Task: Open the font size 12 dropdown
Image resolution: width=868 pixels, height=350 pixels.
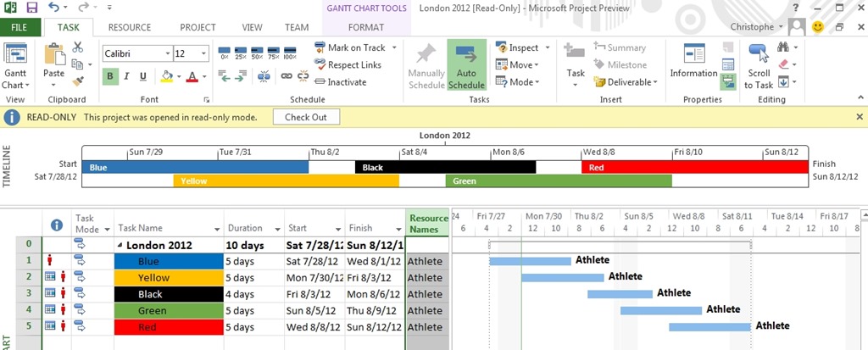Action: (x=204, y=53)
